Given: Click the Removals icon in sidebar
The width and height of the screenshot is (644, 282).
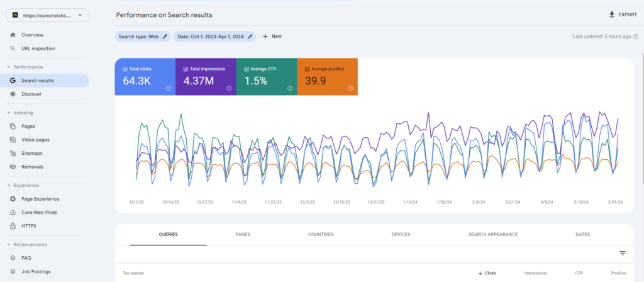Looking at the screenshot, I should coord(13,167).
